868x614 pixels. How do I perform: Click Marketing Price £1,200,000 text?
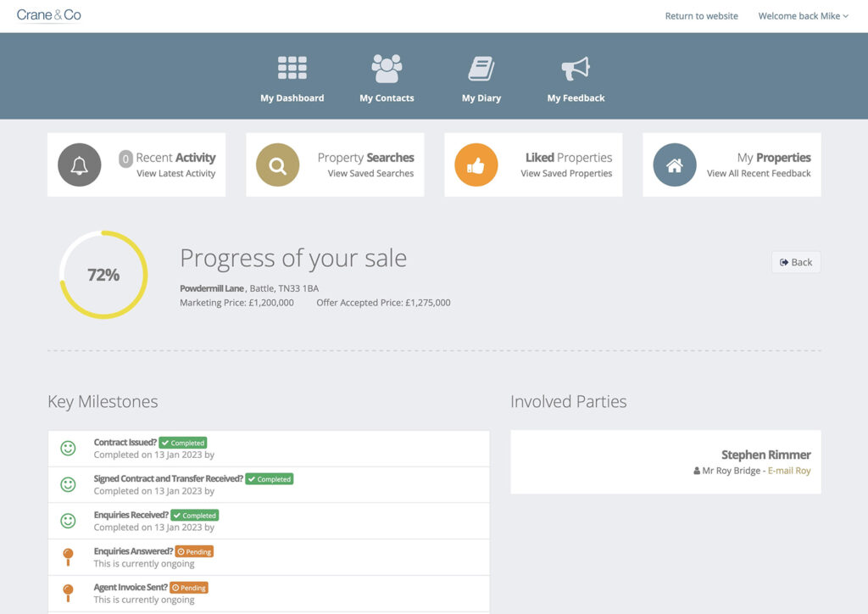(237, 303)
